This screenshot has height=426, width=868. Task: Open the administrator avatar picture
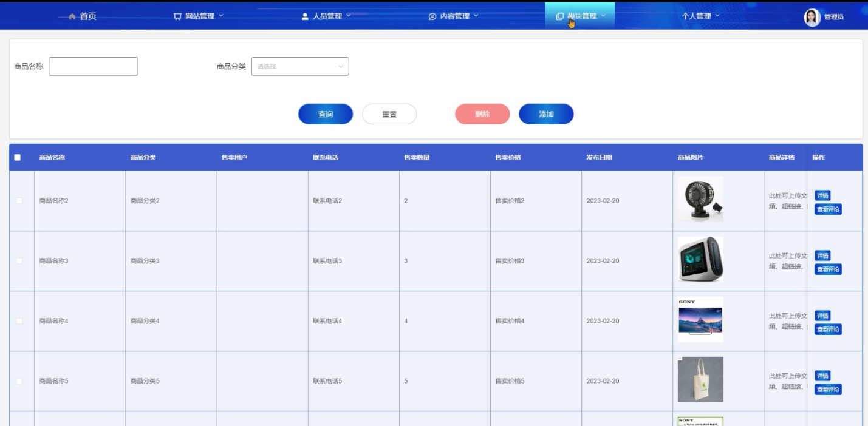[x=812, y=17]
